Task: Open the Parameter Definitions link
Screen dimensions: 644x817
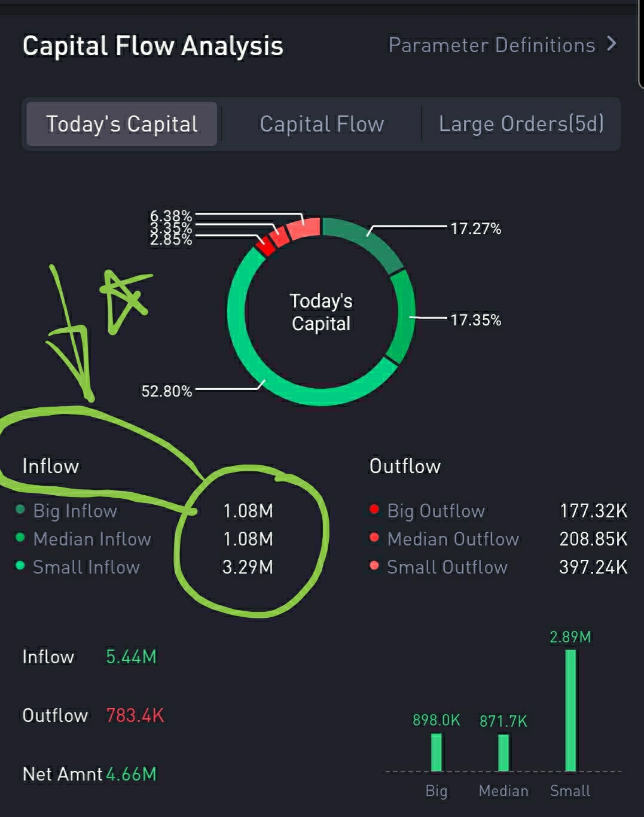Action: coord(492,45)
